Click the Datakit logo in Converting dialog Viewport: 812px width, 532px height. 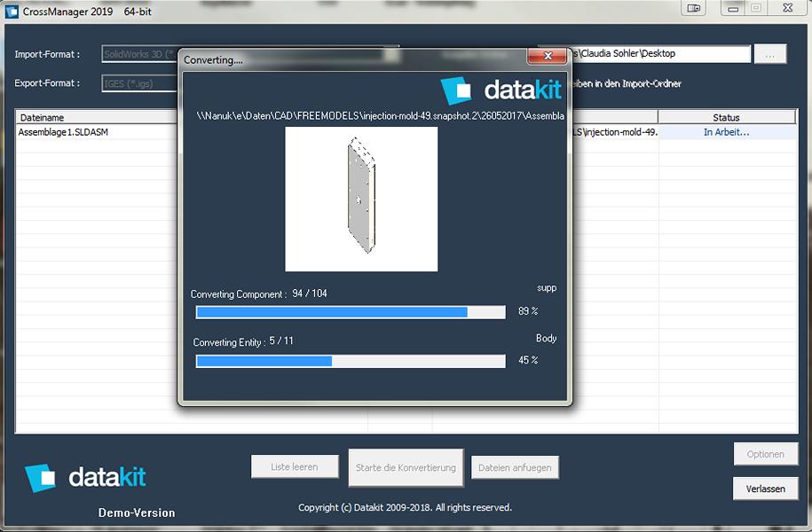coord(501,90)
